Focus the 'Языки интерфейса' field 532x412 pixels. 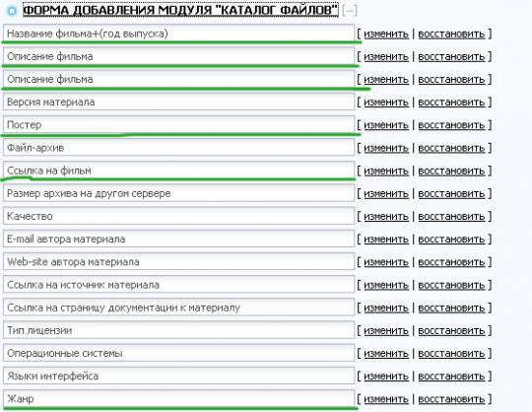[178, 377]
